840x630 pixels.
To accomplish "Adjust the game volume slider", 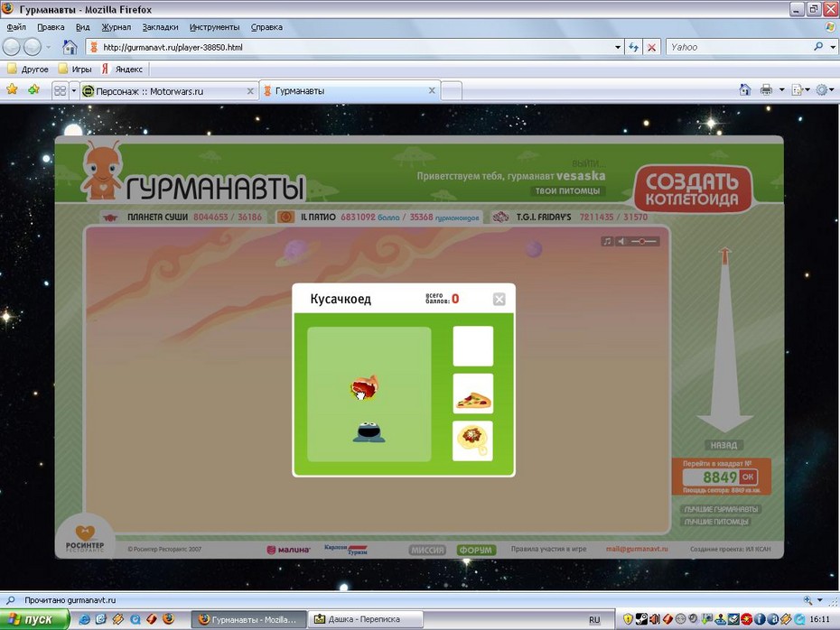I will coord(643,241).
